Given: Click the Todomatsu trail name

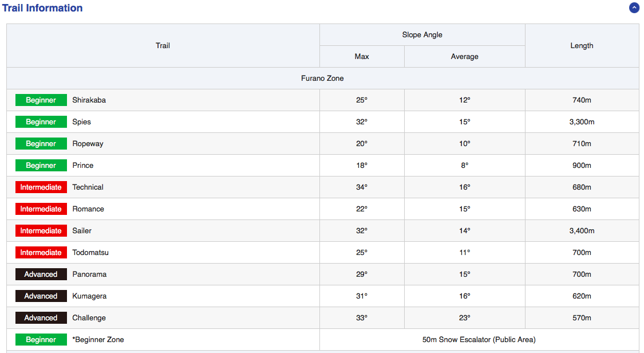Looking at the screenshot, I should 90,253.
